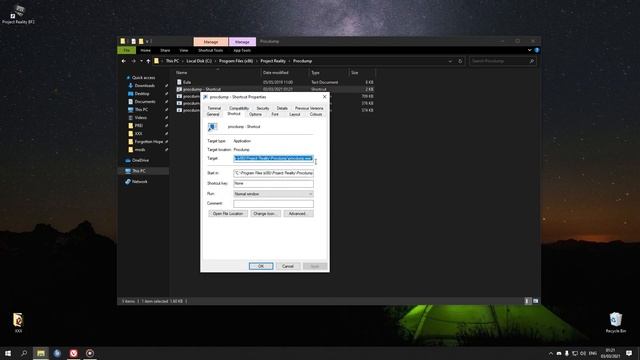640x360 pixels.
Task: Open the View ribbon tab
Action: click(x=184, y=50)
